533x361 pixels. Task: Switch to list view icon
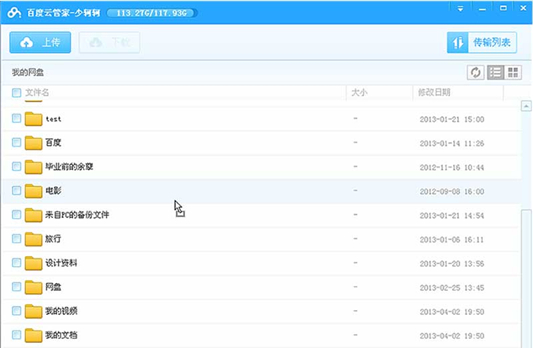coord(496,72)
